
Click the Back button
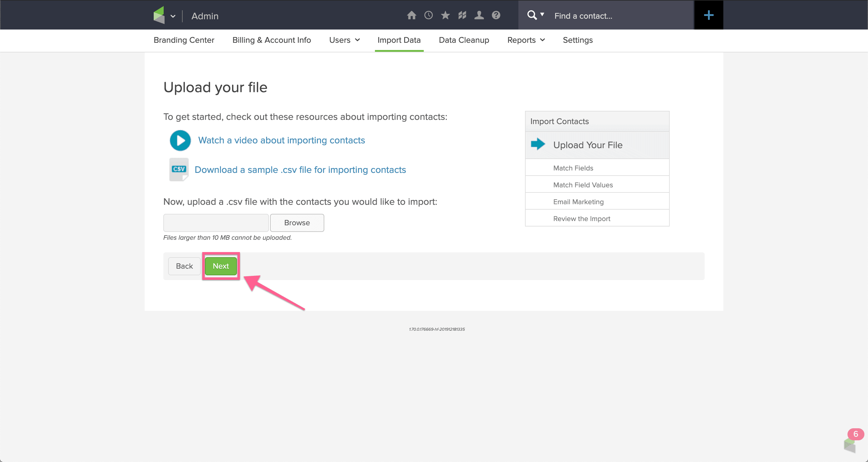coord(184,266)
